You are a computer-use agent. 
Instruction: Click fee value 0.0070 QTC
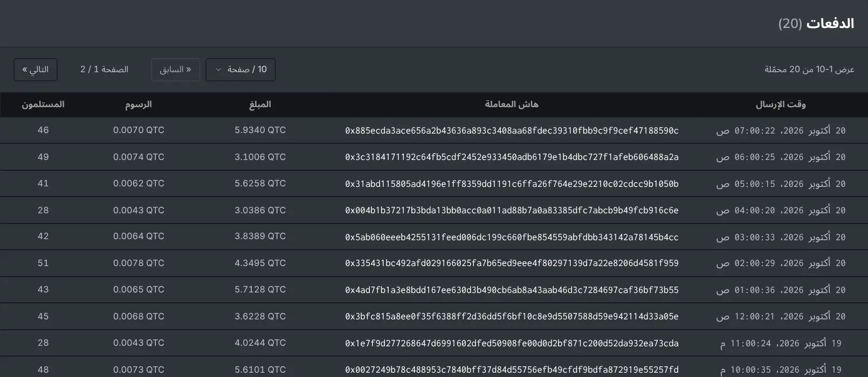pos(139,130)
